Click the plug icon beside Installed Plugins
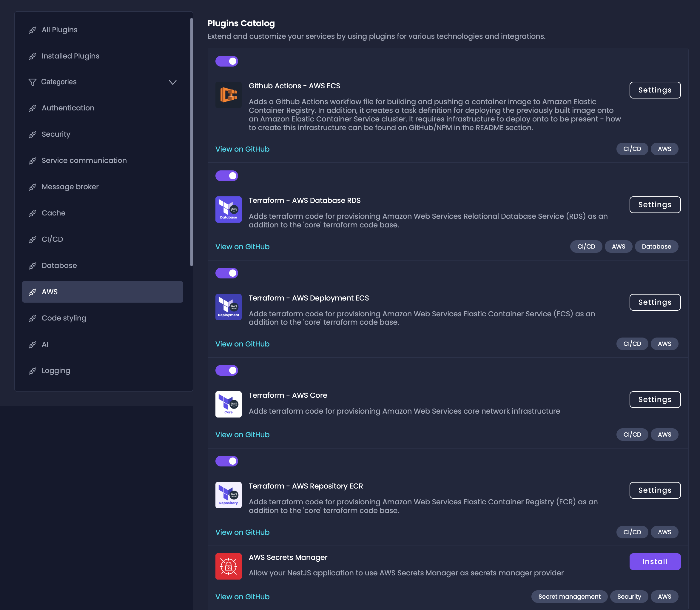 click(32, 56)
